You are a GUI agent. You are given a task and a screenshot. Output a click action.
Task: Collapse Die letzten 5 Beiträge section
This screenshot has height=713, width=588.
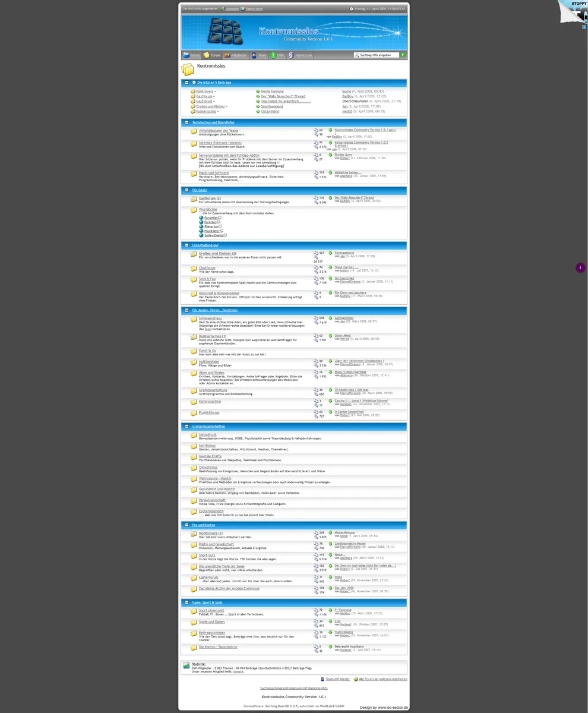(x=186, y=83)
